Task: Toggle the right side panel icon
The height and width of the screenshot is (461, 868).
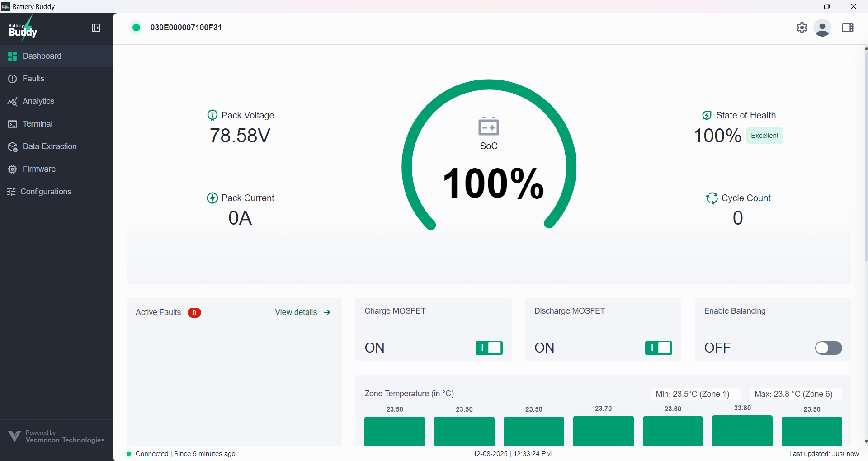Action: [x=847, y=28]
